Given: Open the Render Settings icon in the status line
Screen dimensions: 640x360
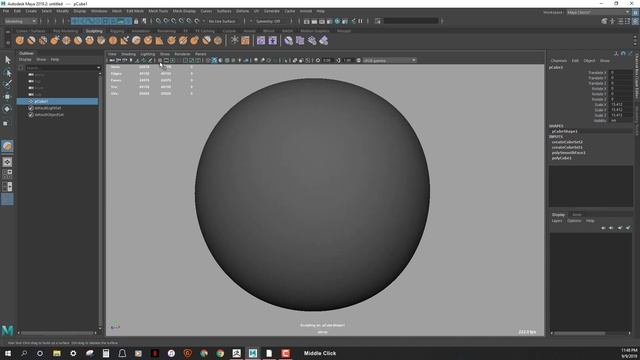Looking at the screenshot, I should click(329, 21).
